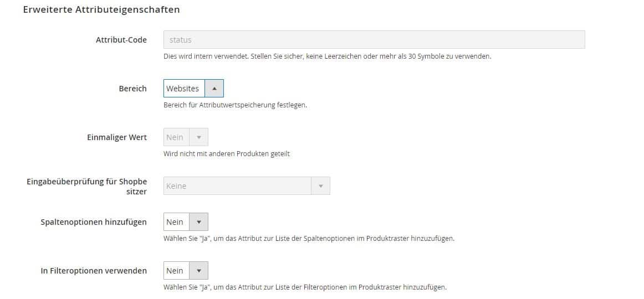Image resolution: width=644 pixels, height=299 pixels.
Task: Click the Attribut-Code label
Action: click(x=121, y=40)
